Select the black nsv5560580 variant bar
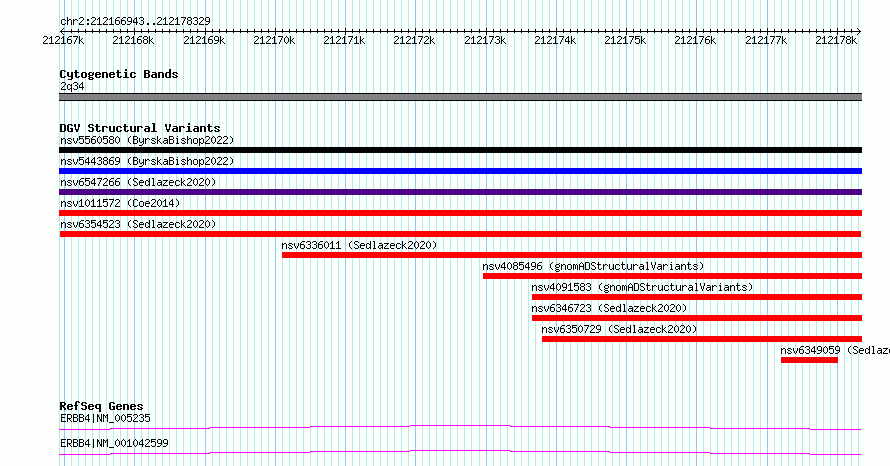 [460, 150]
